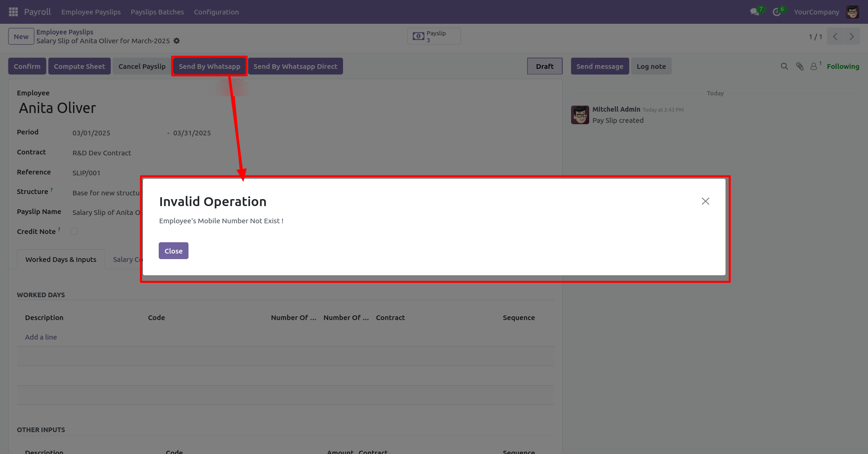Click the Contract field R&D Dev Contract
This screenshot has height=454, width=868.
pos(101,153)
